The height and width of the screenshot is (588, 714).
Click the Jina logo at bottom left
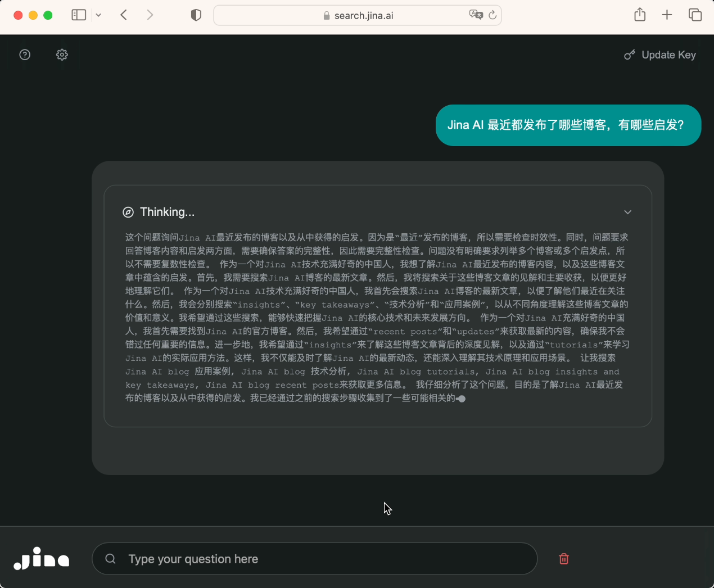[41, 558]
